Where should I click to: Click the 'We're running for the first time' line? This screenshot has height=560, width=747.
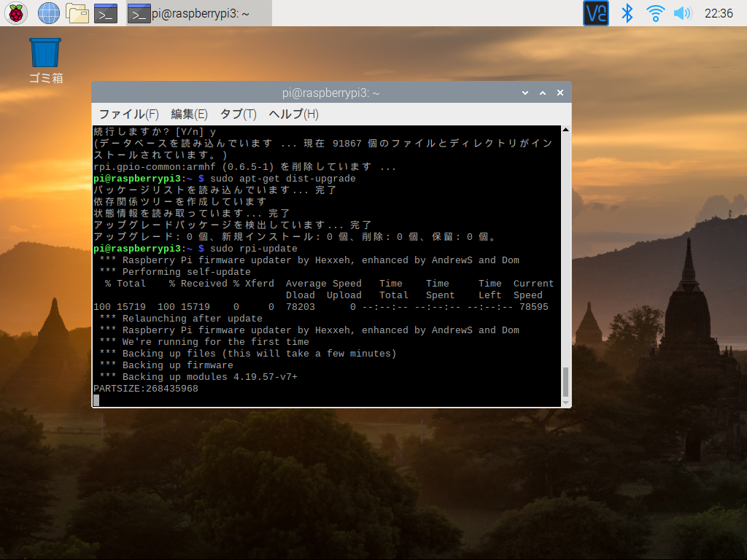click(204, 342)
